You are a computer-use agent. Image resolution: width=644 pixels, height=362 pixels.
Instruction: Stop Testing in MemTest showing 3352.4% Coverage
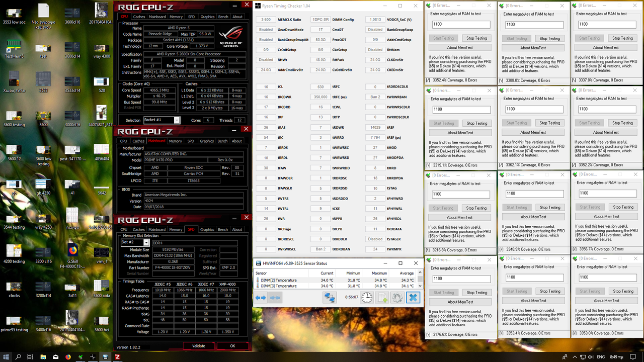click(x=476, y=38)
